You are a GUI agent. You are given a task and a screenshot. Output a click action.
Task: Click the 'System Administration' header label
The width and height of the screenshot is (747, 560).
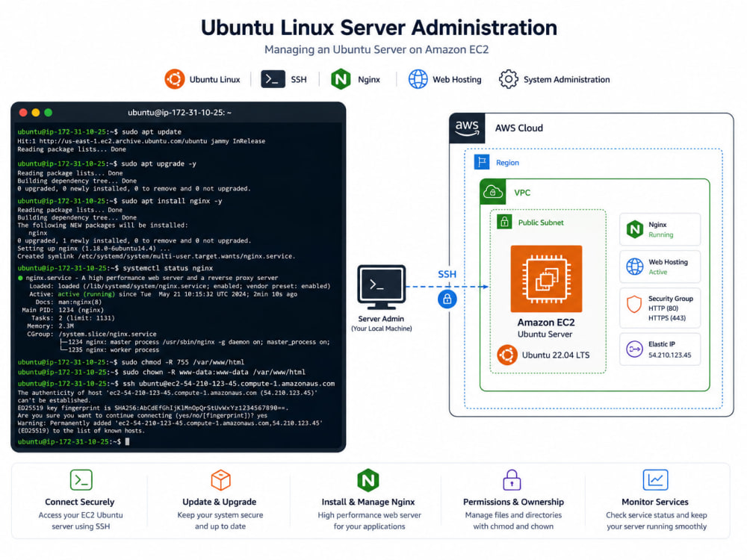pos(566,80)
